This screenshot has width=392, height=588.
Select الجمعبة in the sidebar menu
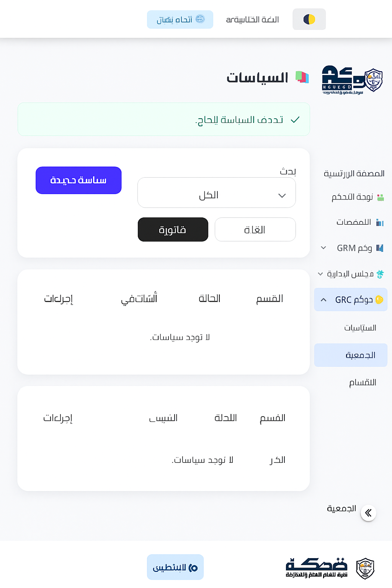[x=350, y=355]
